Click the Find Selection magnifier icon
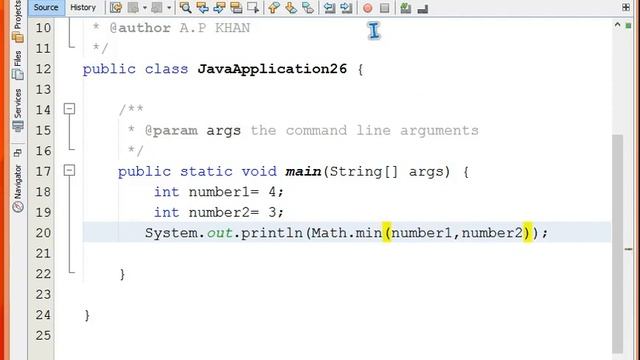640x360 pixels. (x=185, y=7)
